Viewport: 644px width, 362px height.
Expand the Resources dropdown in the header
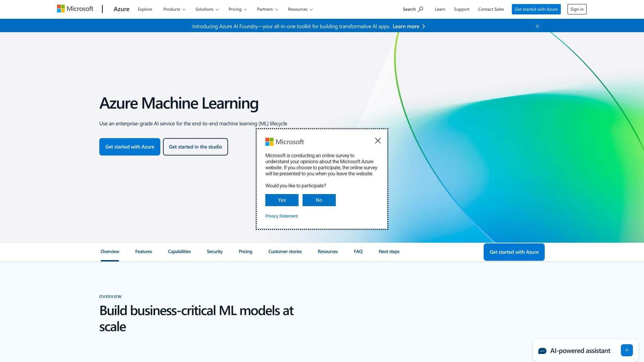(300, 9)
